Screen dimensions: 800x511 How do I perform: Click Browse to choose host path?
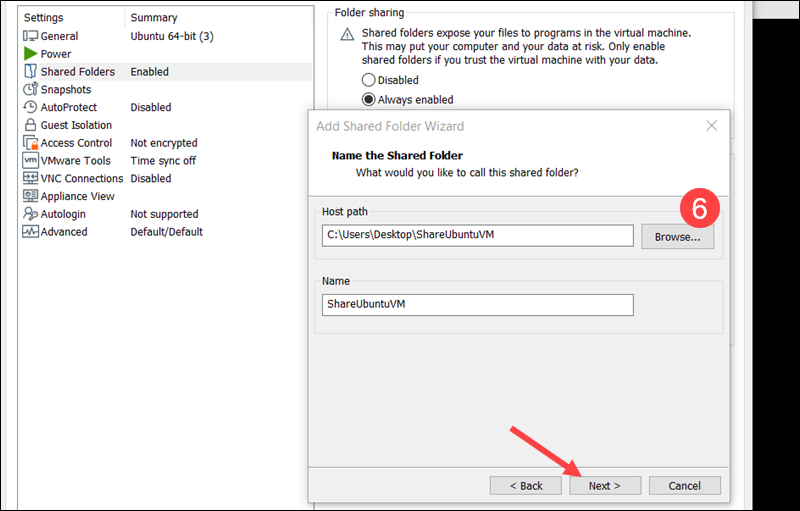(x=684, y=236)
